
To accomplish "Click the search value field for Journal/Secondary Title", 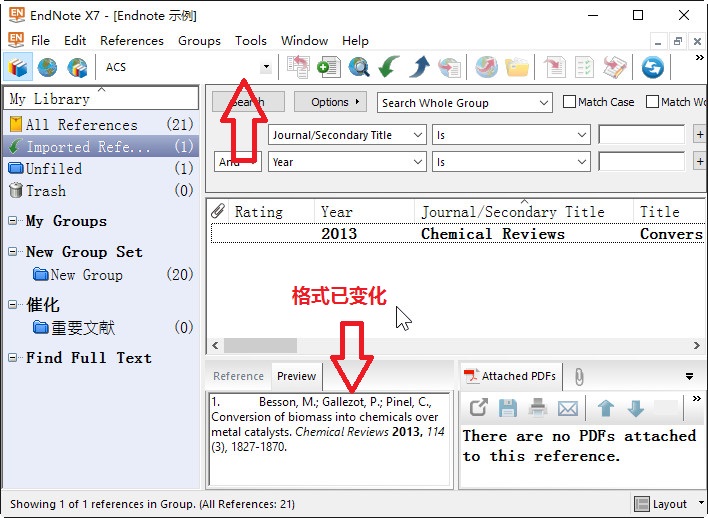I will click(x=641, y=135).
